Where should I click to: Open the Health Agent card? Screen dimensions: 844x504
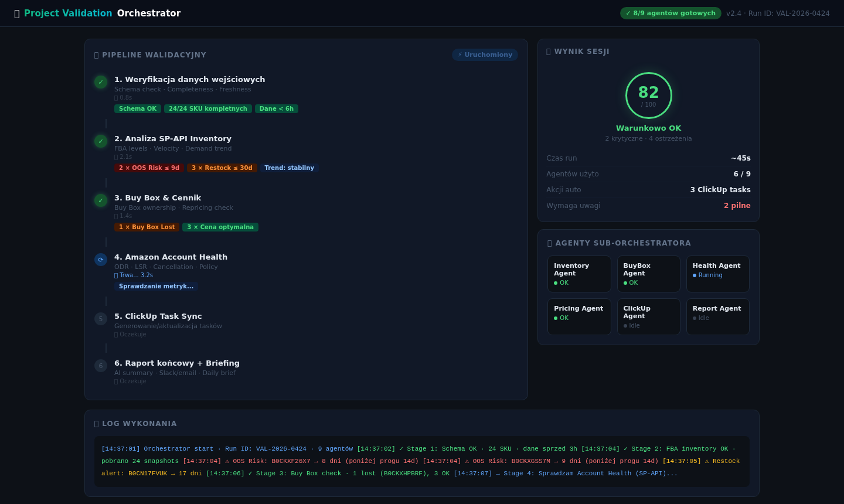718,274
